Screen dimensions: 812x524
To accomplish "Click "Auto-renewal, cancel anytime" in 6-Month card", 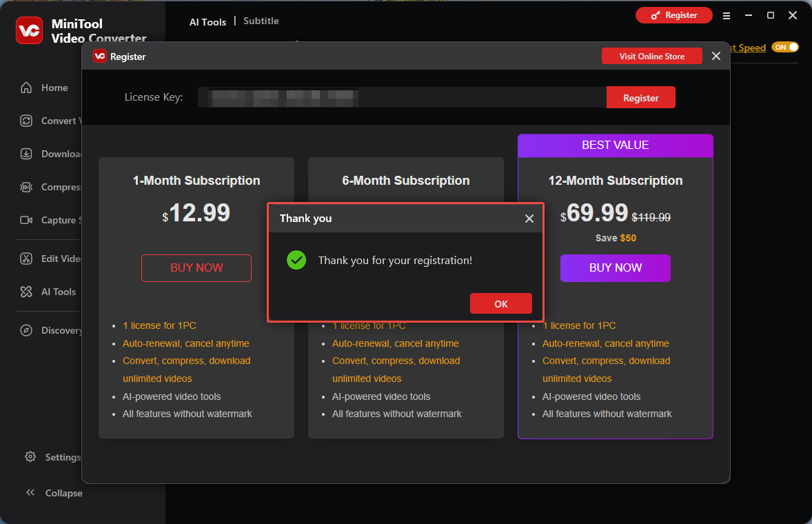I will (395, 343).
